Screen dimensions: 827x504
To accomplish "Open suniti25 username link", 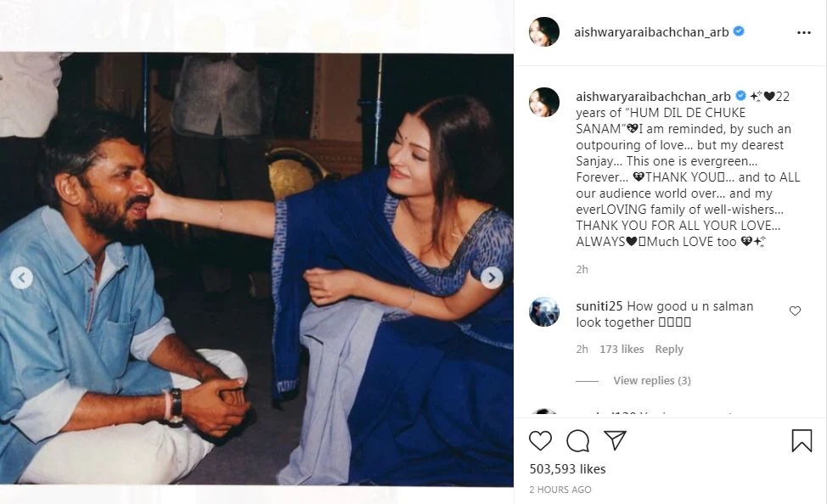I will (x=599, y=306).
